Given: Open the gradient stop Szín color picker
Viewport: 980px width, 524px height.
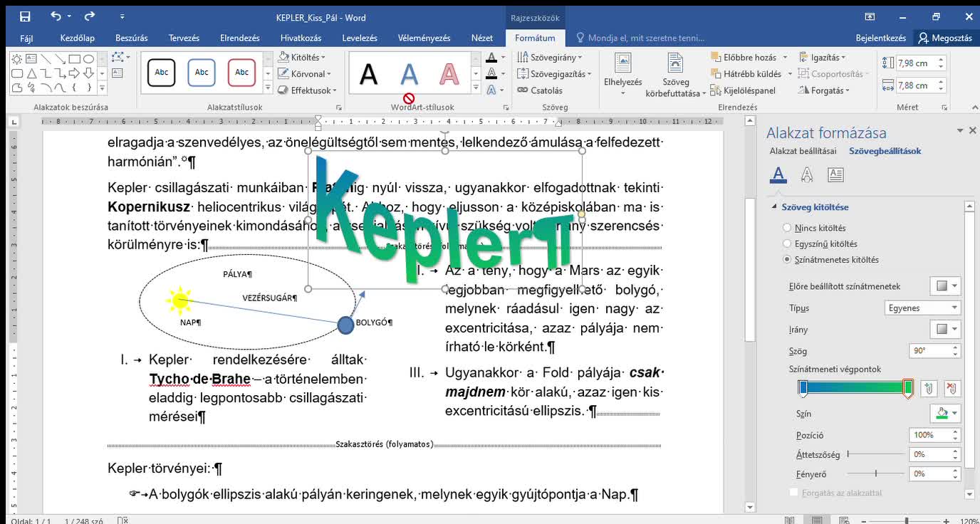Looking at the screenshot, I should [x=945, y=413].
